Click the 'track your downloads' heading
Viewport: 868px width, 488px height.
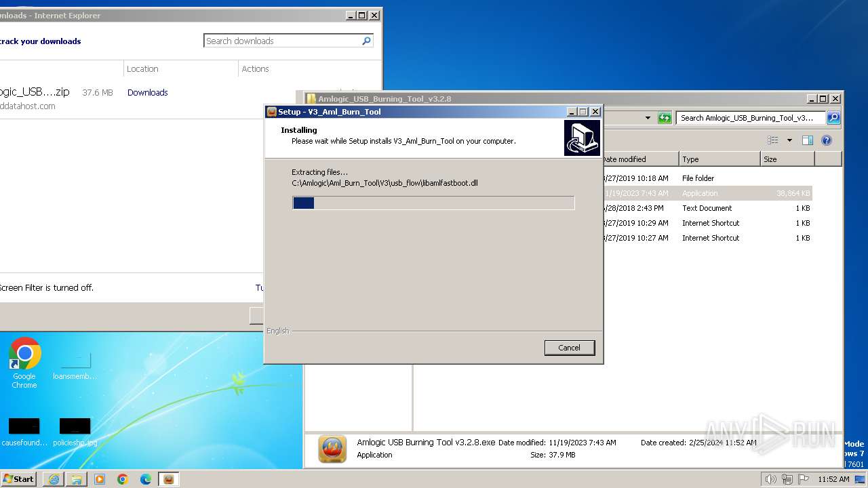point(41,41)
